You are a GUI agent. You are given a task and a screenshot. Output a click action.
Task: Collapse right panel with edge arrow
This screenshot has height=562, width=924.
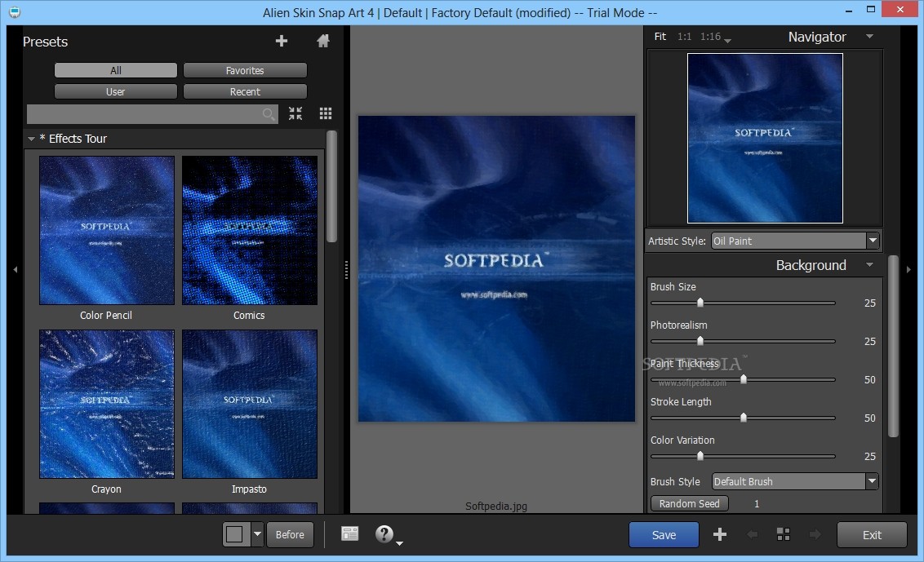coord(908,269)
